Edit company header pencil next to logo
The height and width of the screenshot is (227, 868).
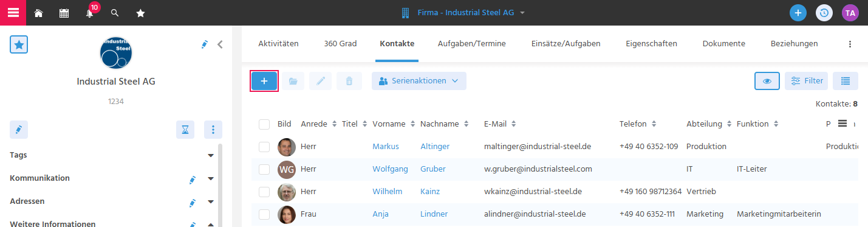click(x=205, y=44)
